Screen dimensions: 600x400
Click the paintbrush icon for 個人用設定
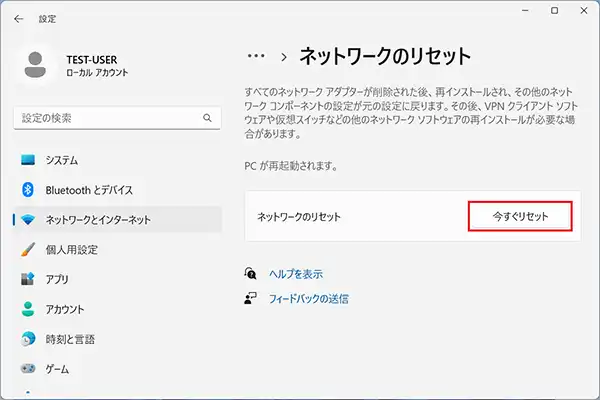(28, 250)
